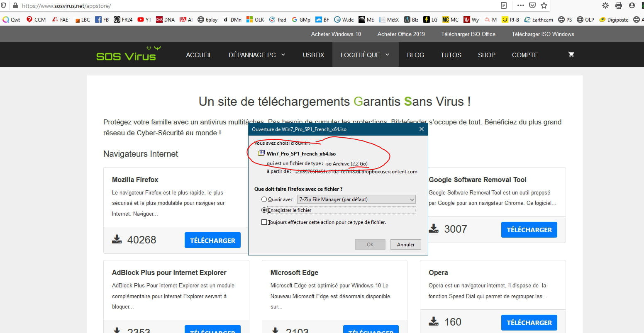644x333 pixels.
Task: Open the YT YouTube bookmark
Action: click(144, 19)
